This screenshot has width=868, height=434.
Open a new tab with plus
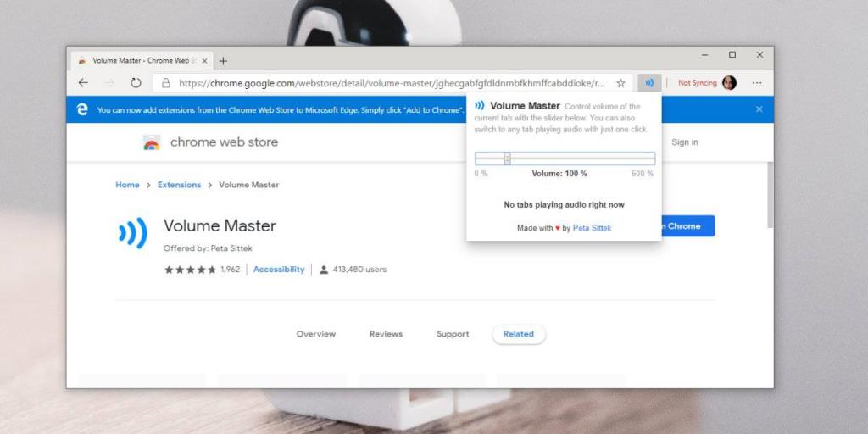[223, 61]
